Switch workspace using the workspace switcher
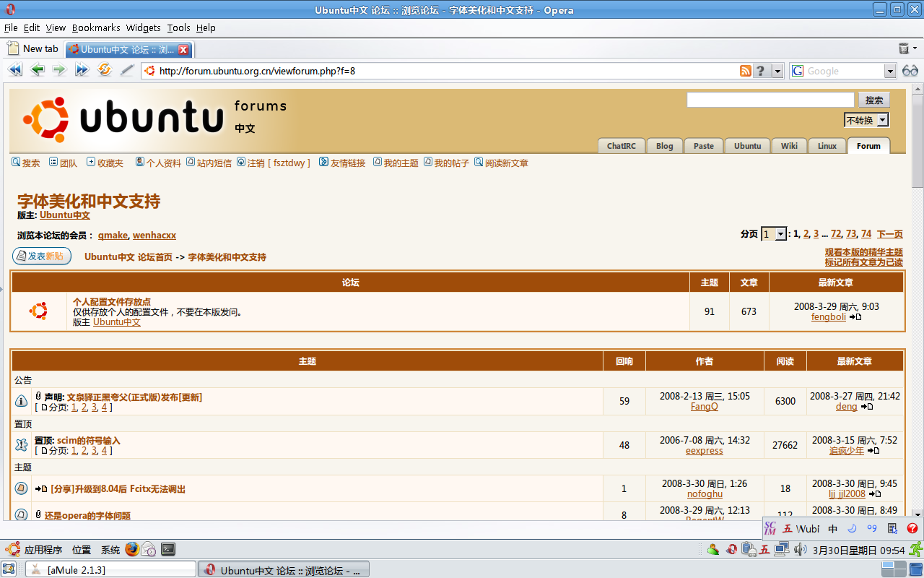Screen dimensions: 924x578 894,569
